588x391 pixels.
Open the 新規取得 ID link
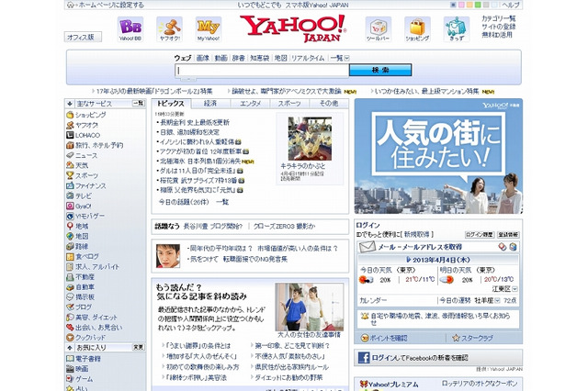(416, 234)
